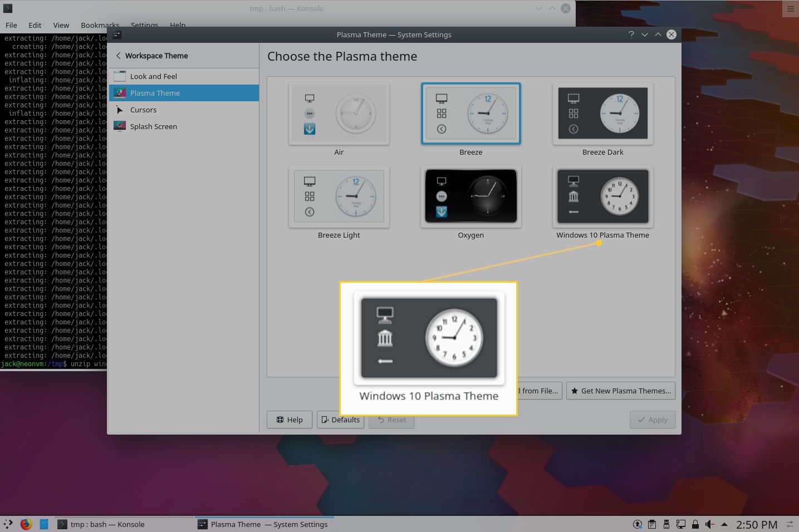This screenshot has width=799, height=532.
Task: Choose the Breeze Dark theme preview
Action: point(602,114)
